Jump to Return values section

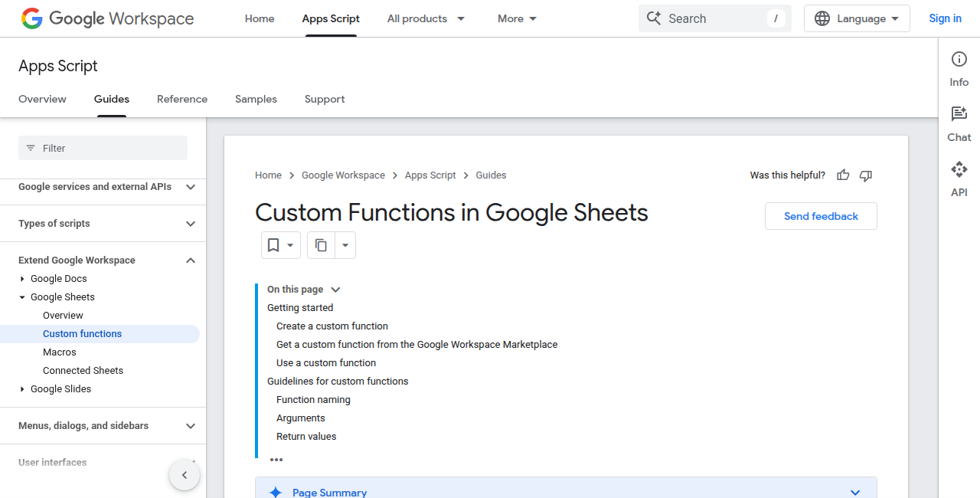306,437
